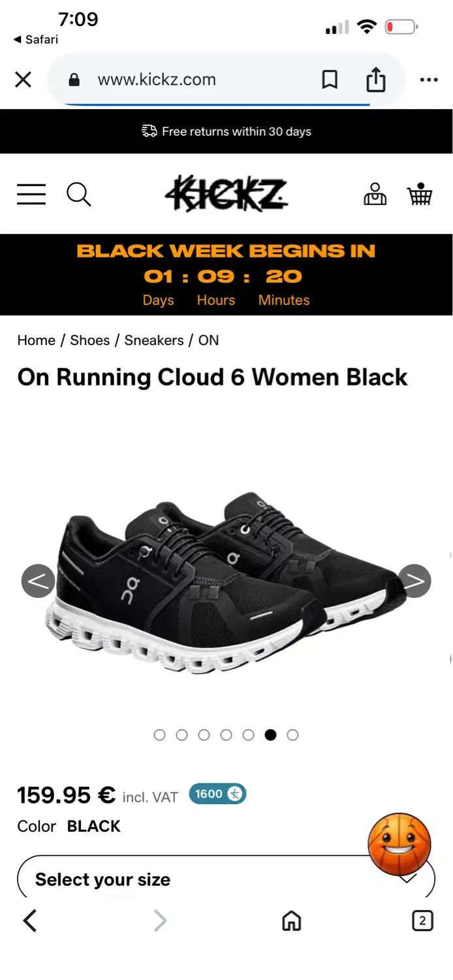Go to Shoes breadcrumb category
Screen dimensions: 453x980
(x=90, y=340)
